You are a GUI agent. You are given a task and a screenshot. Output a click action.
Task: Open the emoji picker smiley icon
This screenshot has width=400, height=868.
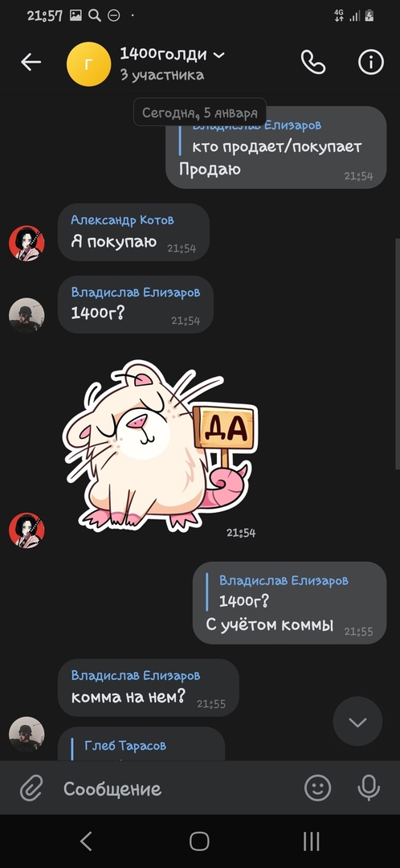tap(318, 788)
